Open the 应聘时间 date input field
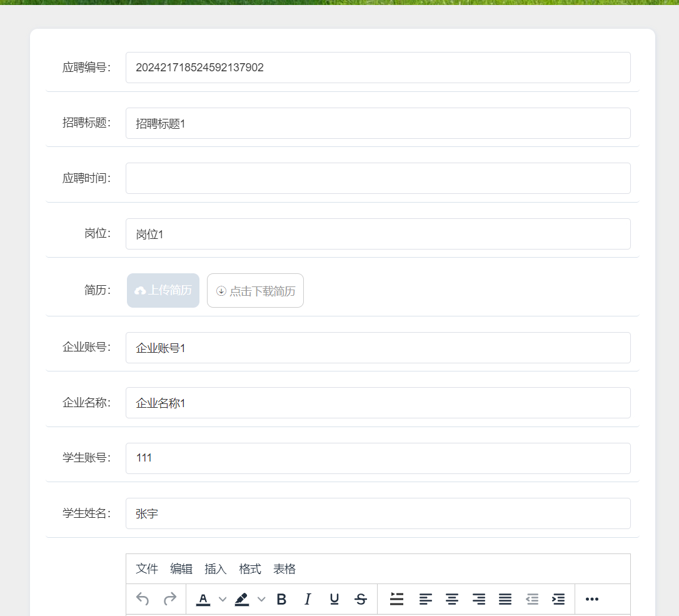This screenshot has height=616, width=679. [x=378, y=178]
